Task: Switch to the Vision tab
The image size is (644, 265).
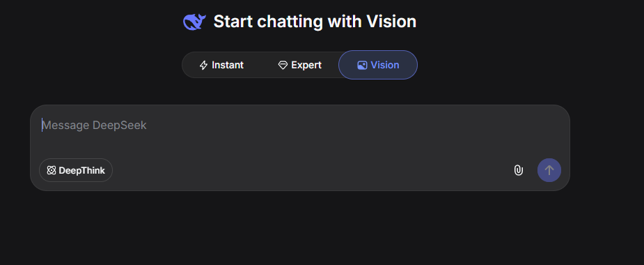Action: click(x=378, y=65)
